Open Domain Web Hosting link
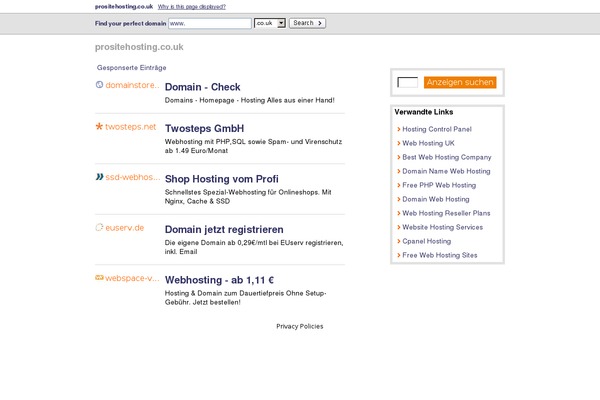Screen dimensions: 600x400 435,199
